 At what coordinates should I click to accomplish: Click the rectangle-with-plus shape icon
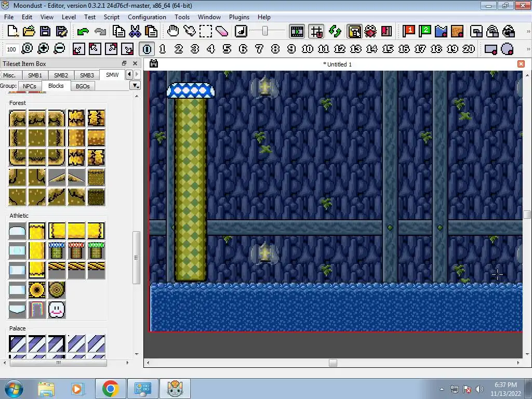490,49
